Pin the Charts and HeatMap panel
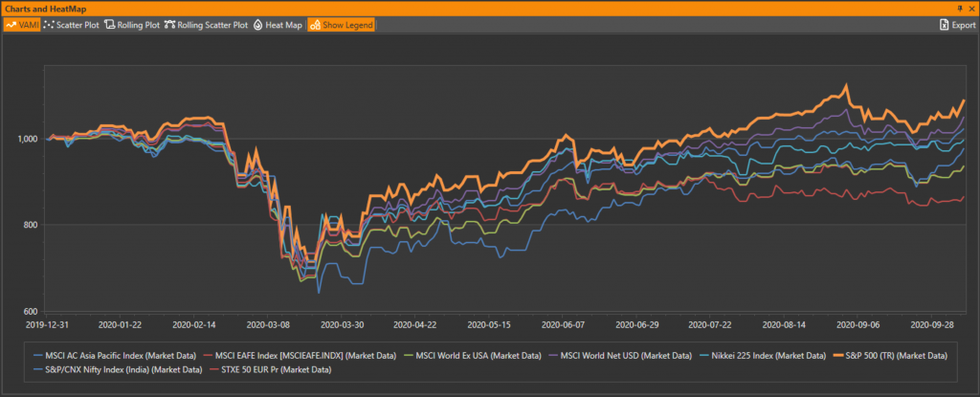 960,8
